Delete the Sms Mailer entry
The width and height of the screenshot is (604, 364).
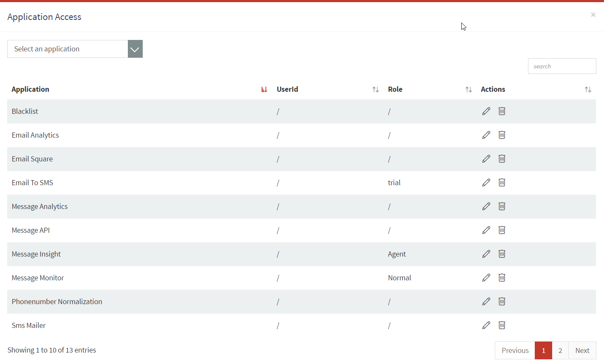(502, 325)
